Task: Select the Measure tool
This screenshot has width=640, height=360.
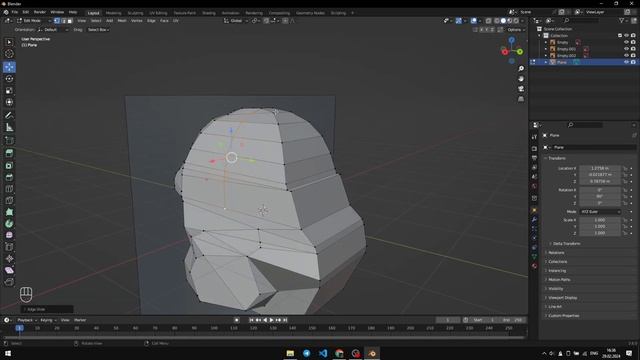Action: pos(9,128)
